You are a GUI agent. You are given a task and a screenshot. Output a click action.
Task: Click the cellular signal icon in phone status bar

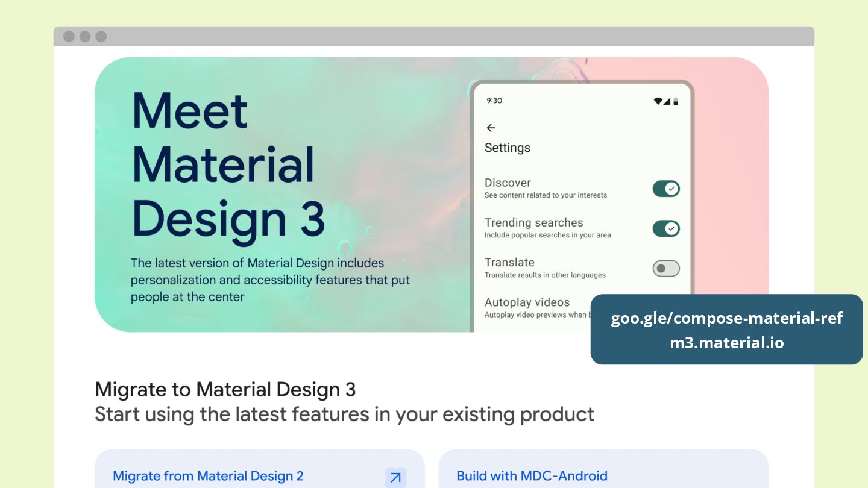(x=667, y=101)
